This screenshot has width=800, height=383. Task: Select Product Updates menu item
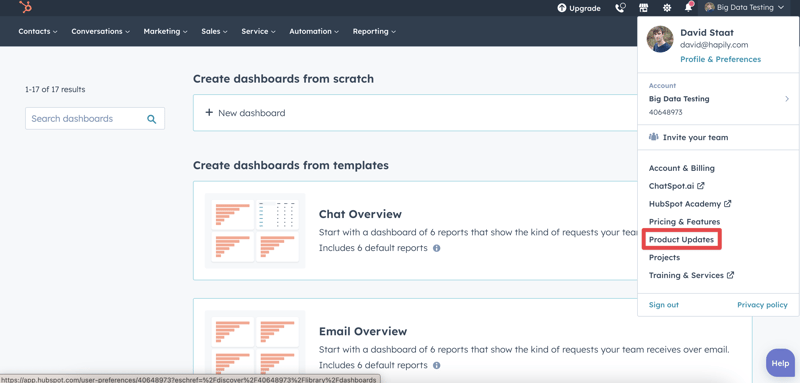click(681, 240)
